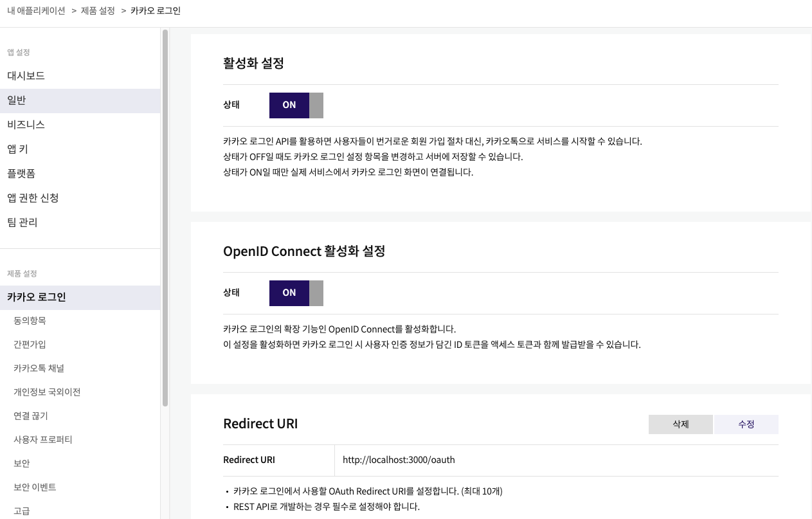The height and width of the screenshot is (519, 812).
Task: Toggle the OpenID Connect 활성화 ON switch
Action: (x=296, y=293)
